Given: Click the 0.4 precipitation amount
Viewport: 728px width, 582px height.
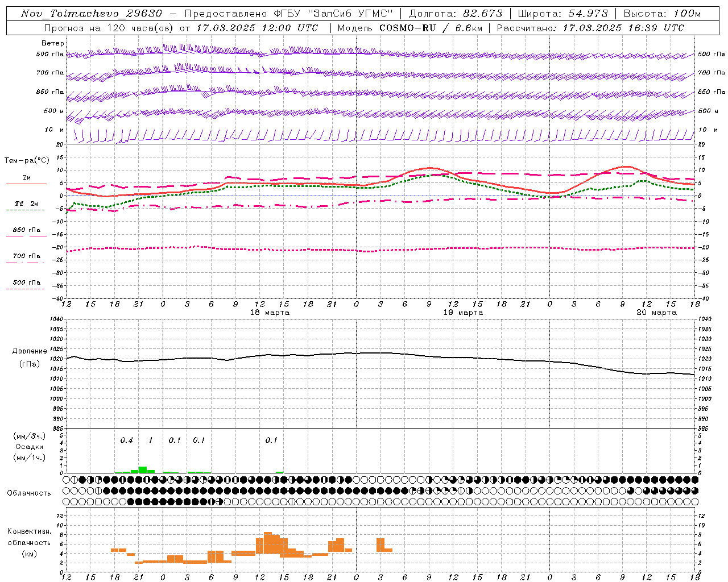Looking at the screenshot, I should (126, 440).
